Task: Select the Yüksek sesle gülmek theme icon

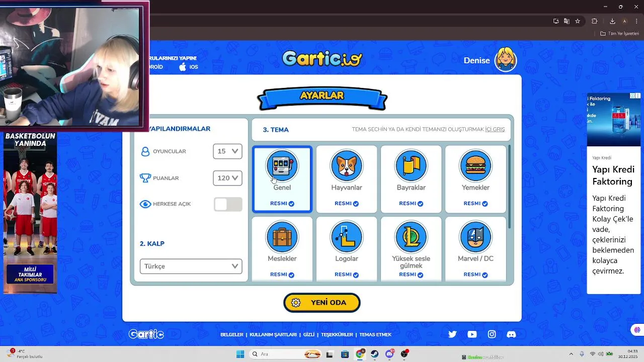Action: click(x=411, y=237)
